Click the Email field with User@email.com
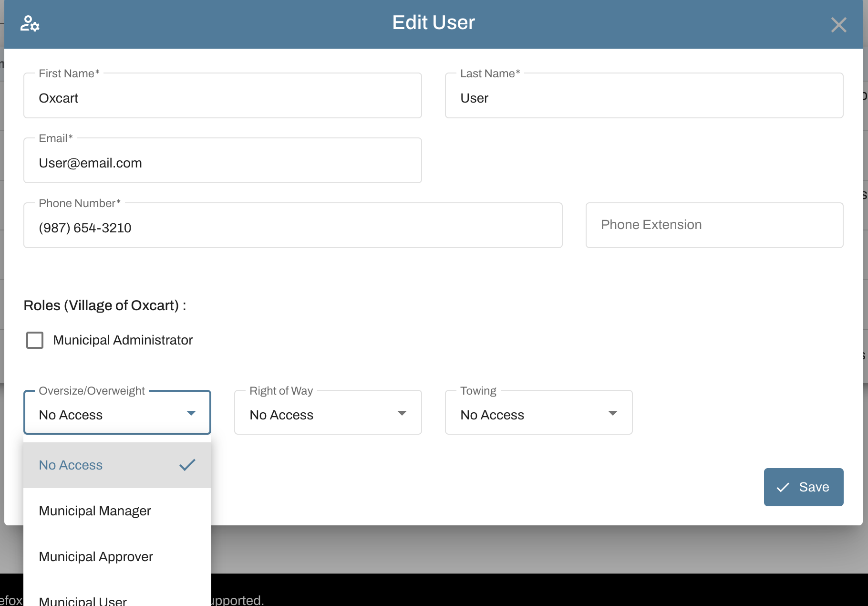This screenshot has width=868, height=606. click(223, 161)
